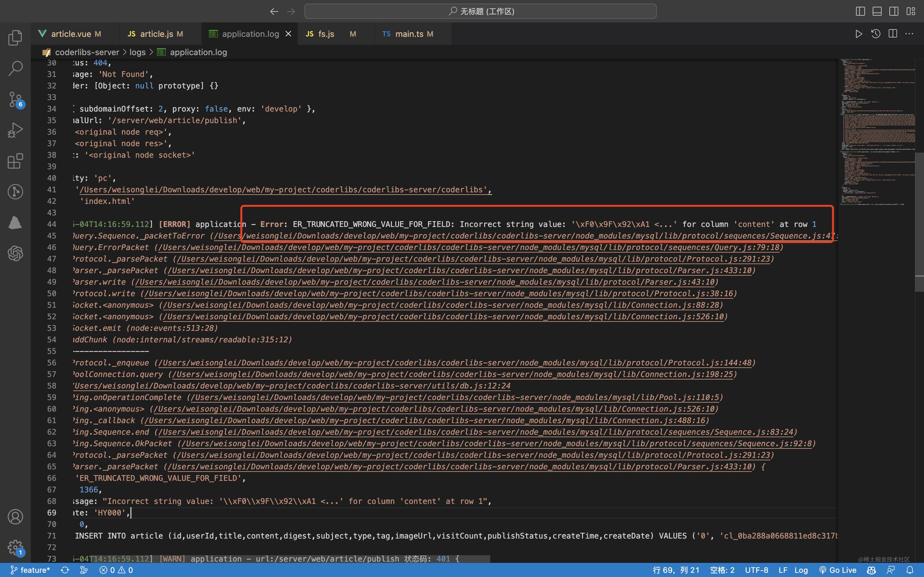
Task: Toggle the primary side bar layout button
Action: coord(860,12)
